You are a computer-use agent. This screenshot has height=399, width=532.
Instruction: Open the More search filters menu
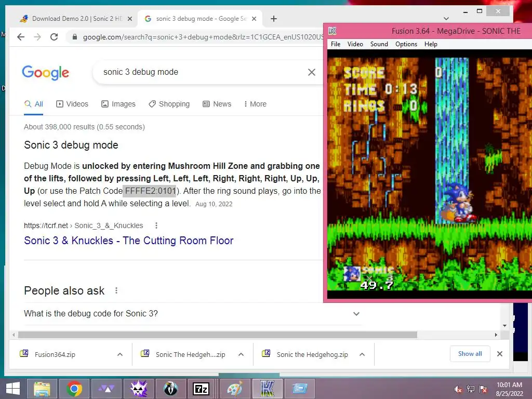[255, 104]
